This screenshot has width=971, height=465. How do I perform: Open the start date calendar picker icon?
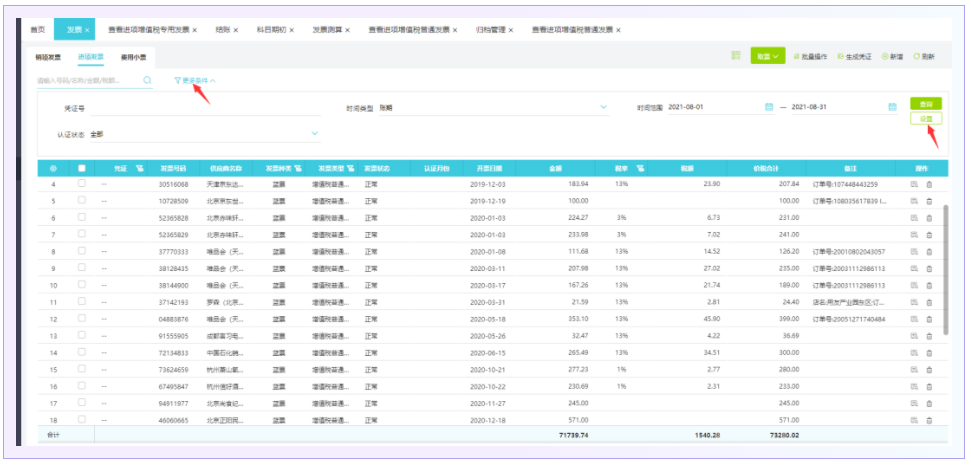click(x=769, y=107)
